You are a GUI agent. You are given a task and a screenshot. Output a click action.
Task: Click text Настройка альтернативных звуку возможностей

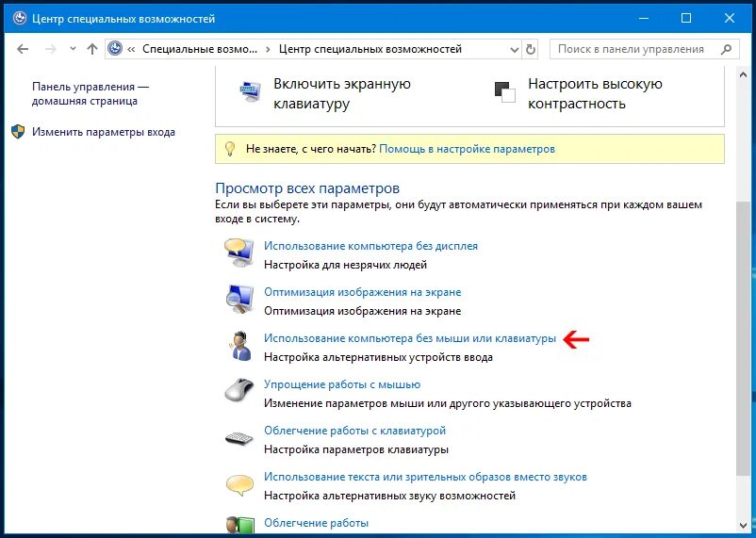(x=389, y=496)
